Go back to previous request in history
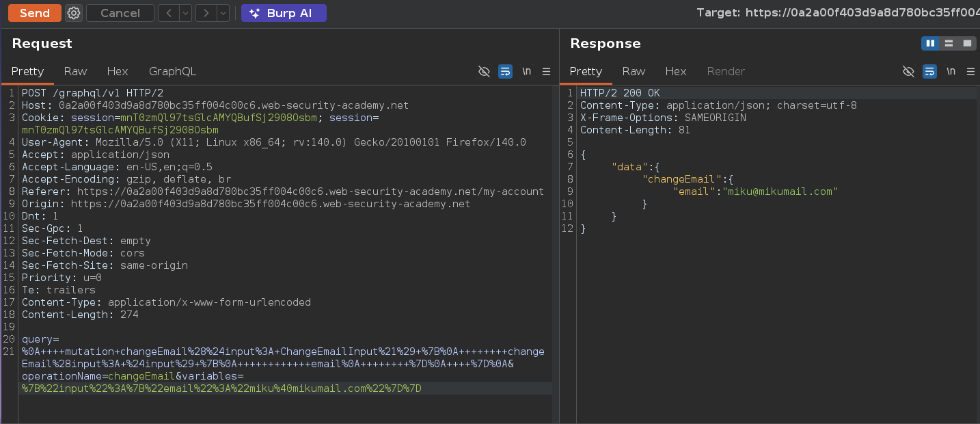 pos(169,13)
